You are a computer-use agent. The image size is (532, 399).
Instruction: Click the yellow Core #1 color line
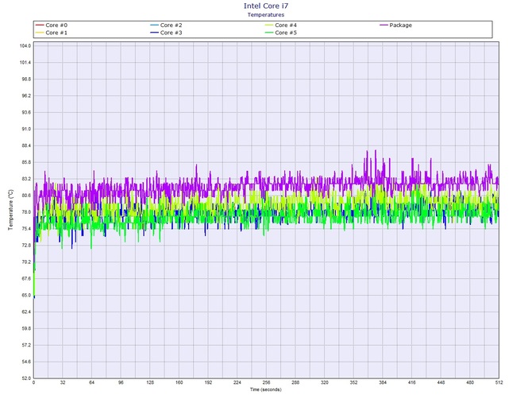[40, 33]
